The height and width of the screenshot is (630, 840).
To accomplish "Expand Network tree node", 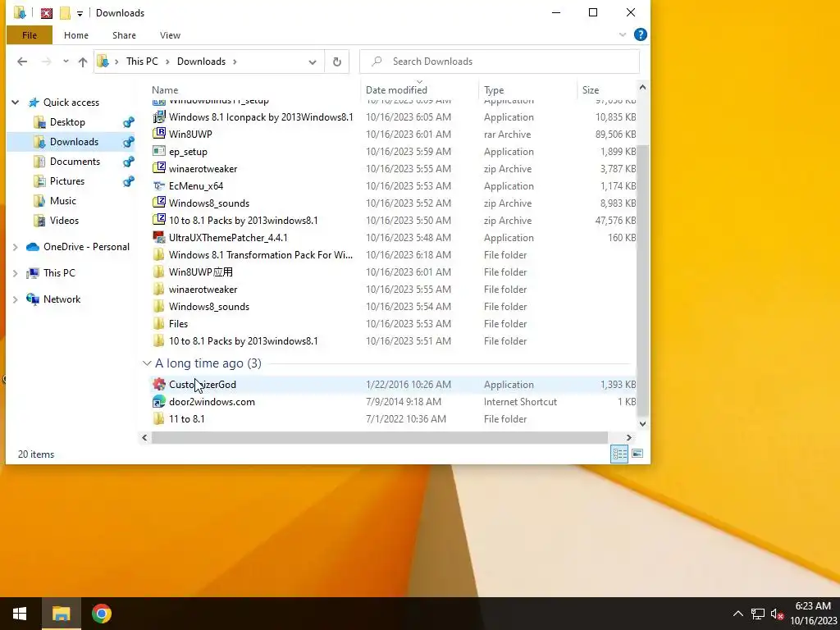I will (16, 299).
